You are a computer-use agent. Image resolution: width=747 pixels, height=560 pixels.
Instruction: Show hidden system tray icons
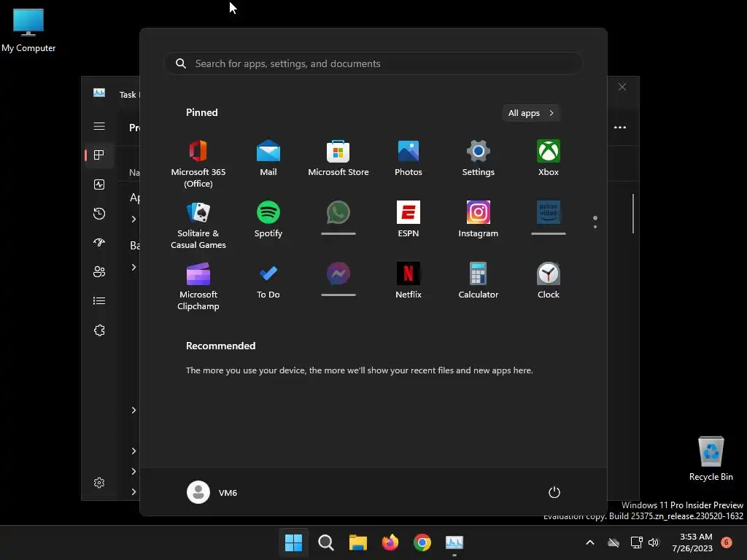pos(589,542)
